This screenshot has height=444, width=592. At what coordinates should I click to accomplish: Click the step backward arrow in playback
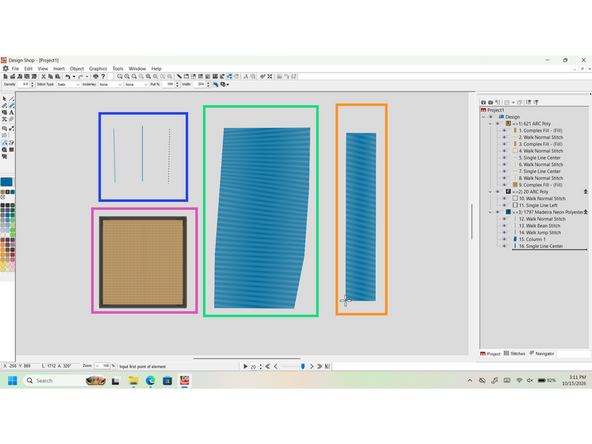coord(276,366)
